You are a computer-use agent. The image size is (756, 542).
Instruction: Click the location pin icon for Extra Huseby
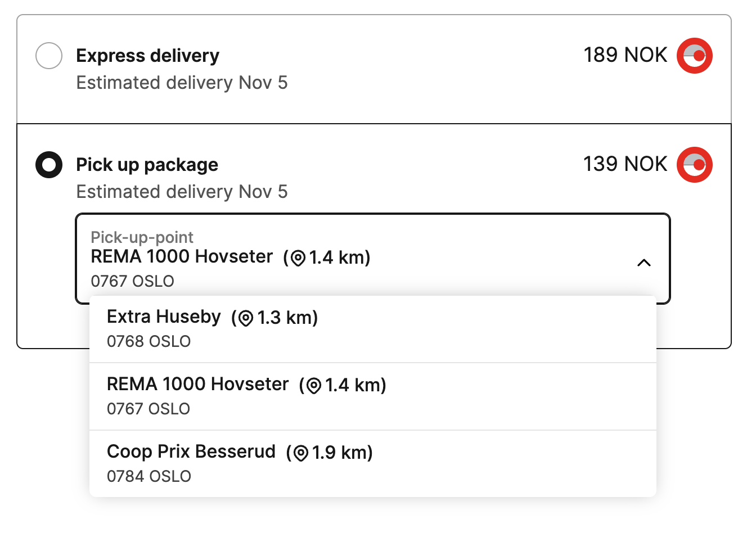point(246,318)
